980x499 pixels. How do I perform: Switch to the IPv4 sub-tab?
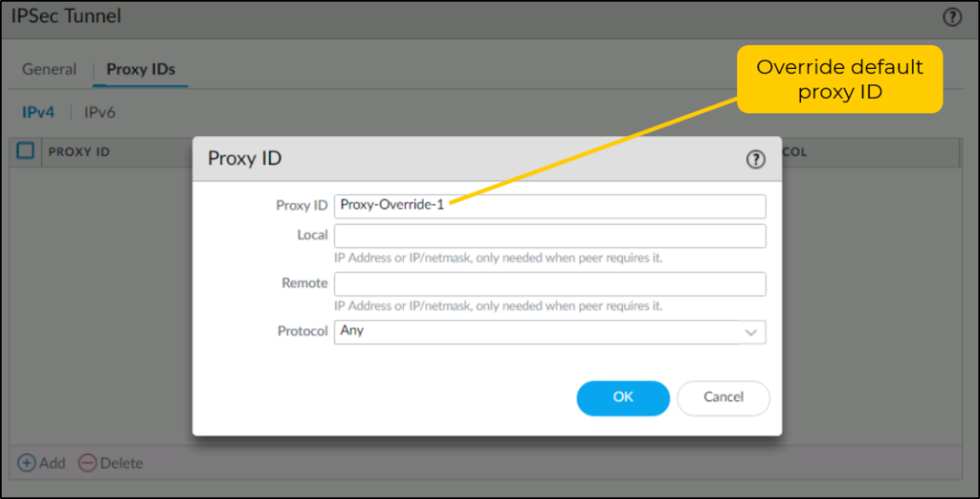click(38, 113)
